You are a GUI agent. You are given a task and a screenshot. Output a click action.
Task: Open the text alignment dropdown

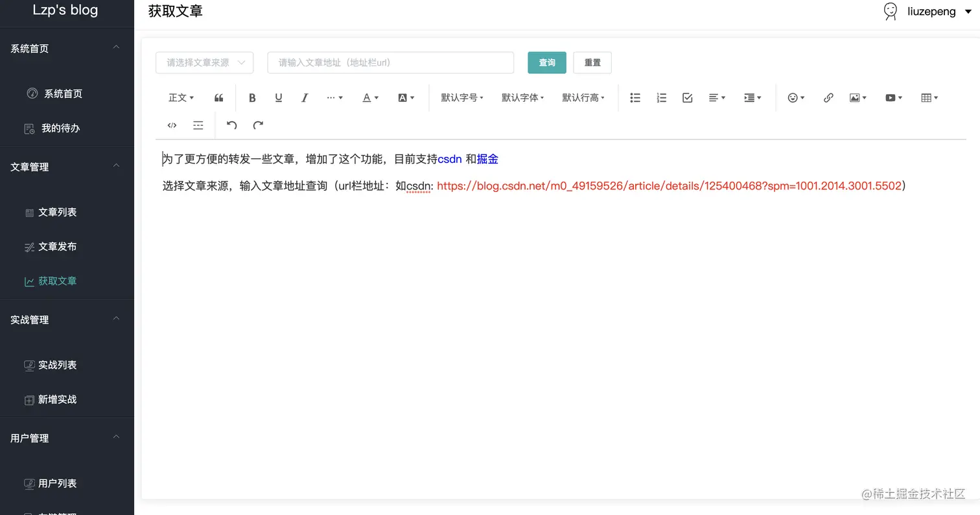pyautogui.click(x=717, y=98)
